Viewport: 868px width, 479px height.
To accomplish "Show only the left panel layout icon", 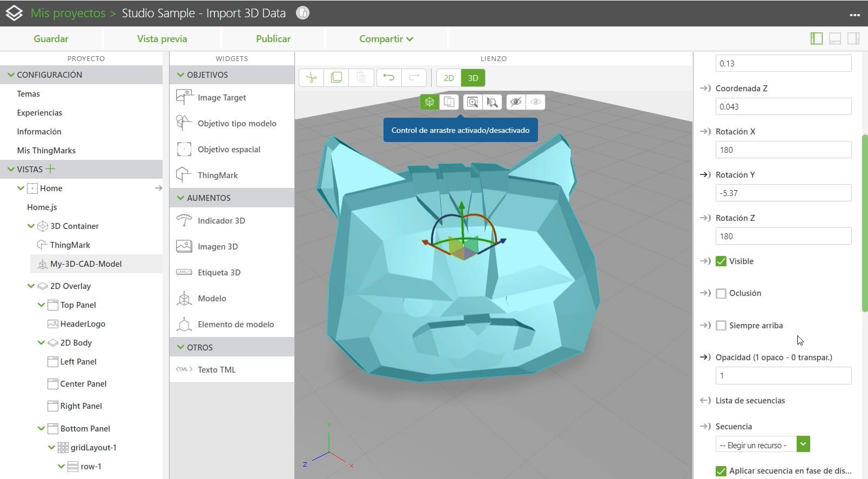I will click(816, 38).
